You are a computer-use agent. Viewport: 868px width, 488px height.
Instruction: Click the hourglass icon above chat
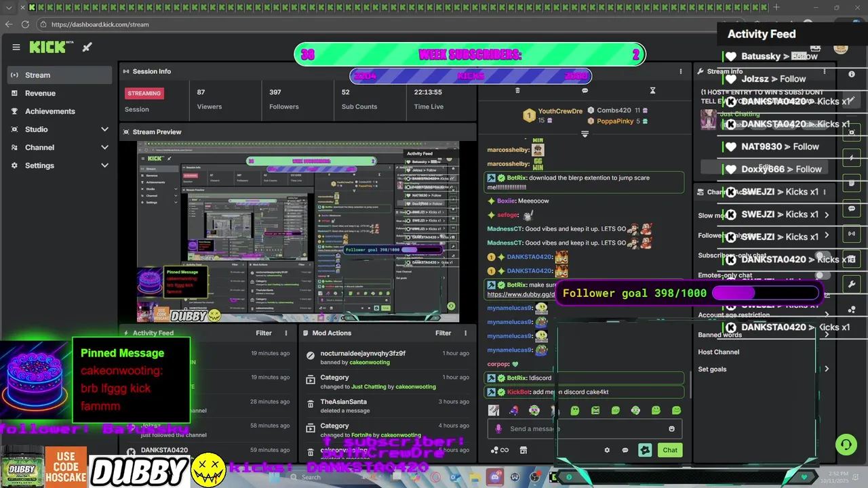652,90
